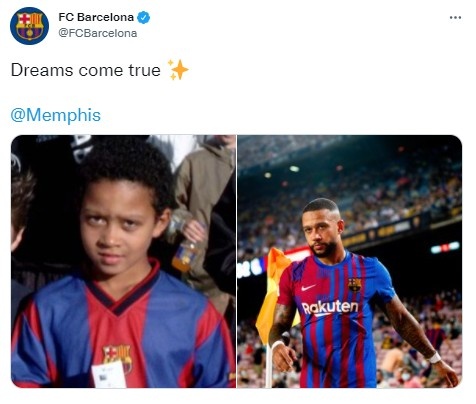Click the sparkles emoji in tweet
This screenshot has width=476, height=404.
click(x=178, y=70)
